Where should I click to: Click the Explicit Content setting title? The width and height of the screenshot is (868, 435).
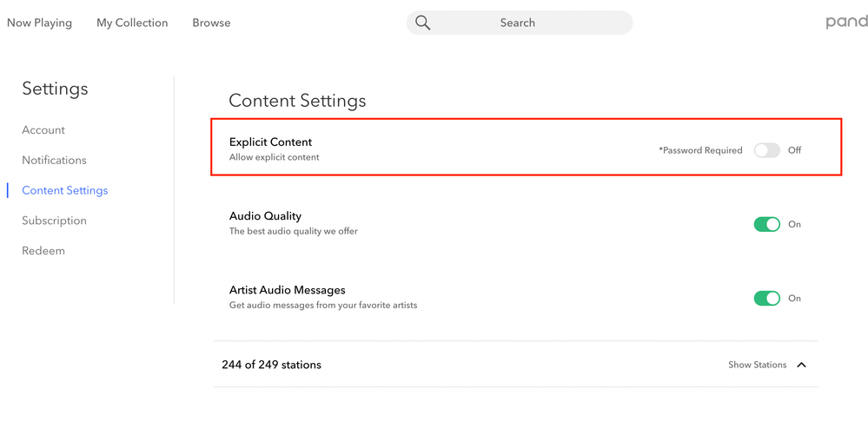point(270,142)
